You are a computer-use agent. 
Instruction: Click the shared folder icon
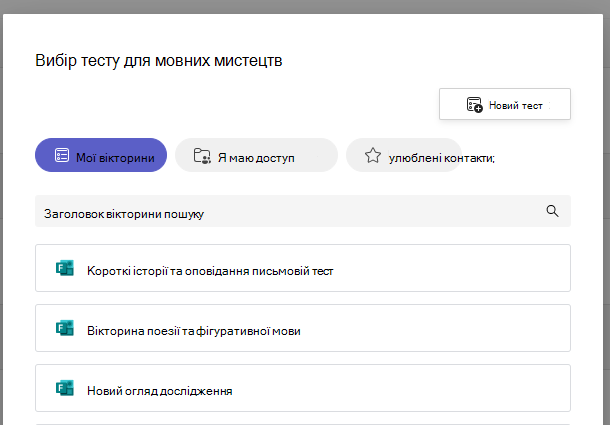[202, 156]
